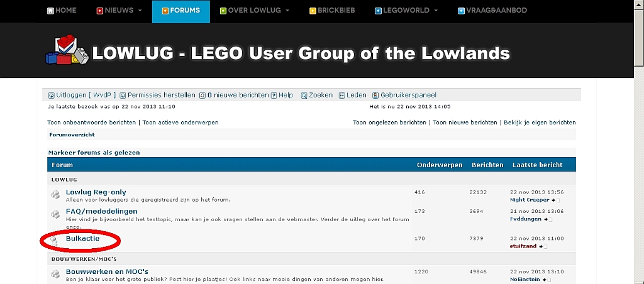Click the Home icon in navigation bar

tap(50, 11)
